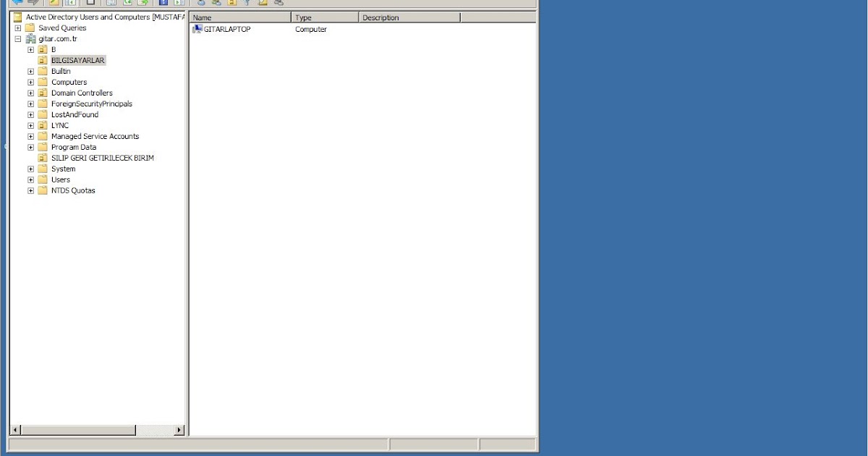Screen dimensions: 868x456
Task: Click the GITARLAPTOP computer icon
Action: (x=197, y=29)
